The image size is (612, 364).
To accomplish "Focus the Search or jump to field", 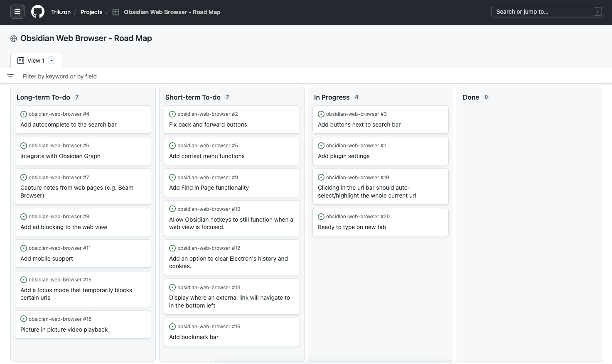I will pyautogui.click(x=547, y=12).
